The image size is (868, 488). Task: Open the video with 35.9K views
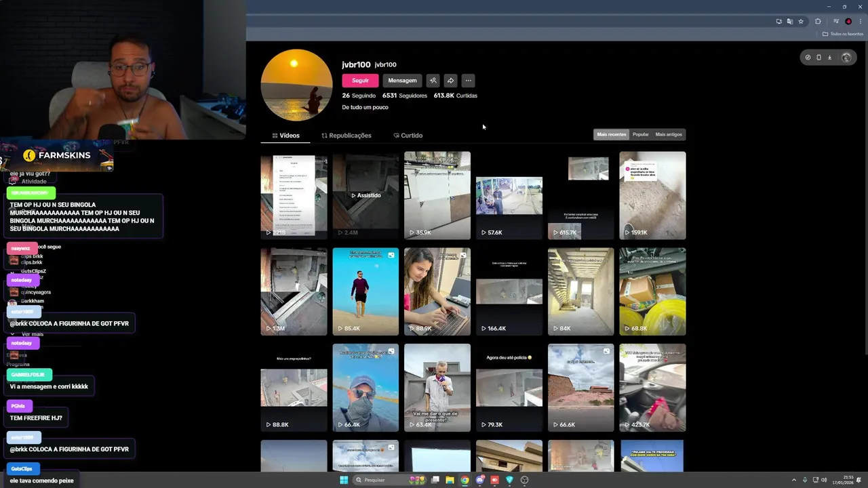pyautogui.click(x=437, y=195)
